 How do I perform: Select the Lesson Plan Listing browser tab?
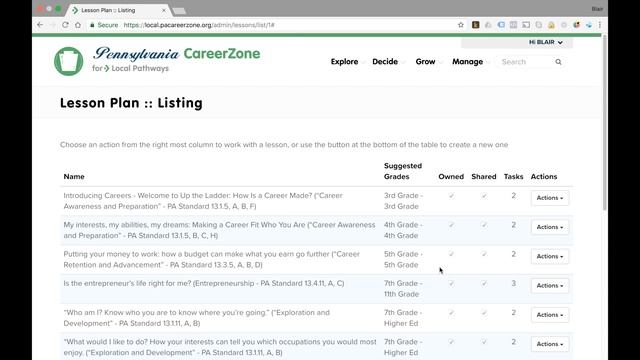tap(118, 10)
